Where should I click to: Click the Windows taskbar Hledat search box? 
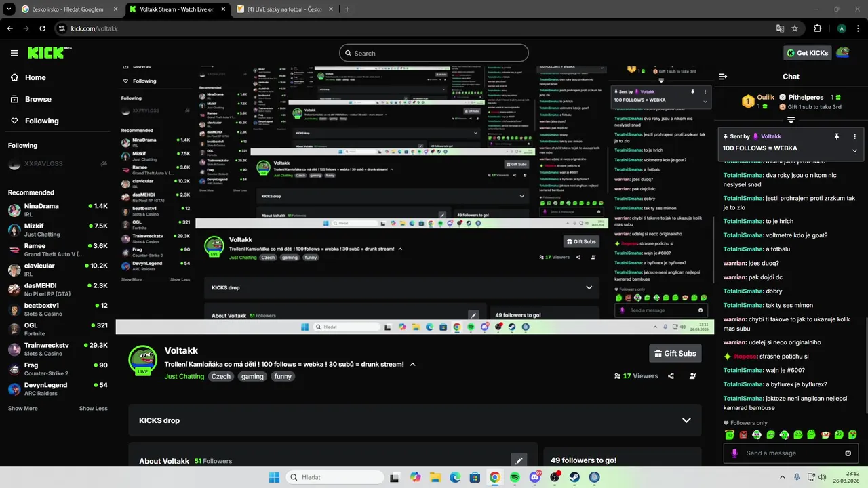[x=334, y=477]
